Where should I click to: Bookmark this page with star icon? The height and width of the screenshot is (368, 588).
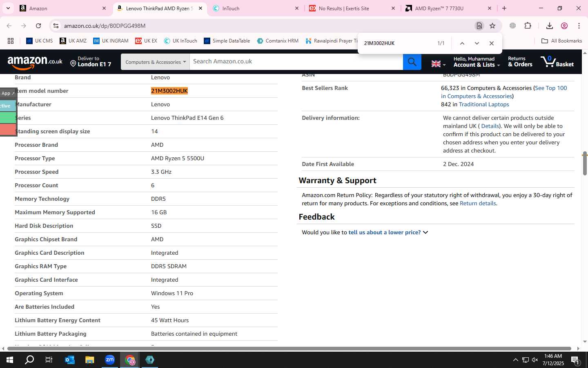[492, 26]
